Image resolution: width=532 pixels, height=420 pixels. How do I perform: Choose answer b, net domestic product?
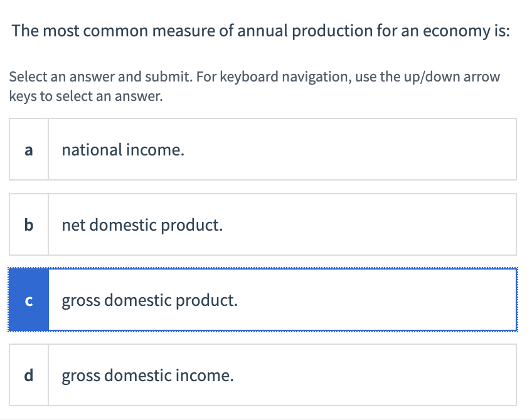coord(263,224)
